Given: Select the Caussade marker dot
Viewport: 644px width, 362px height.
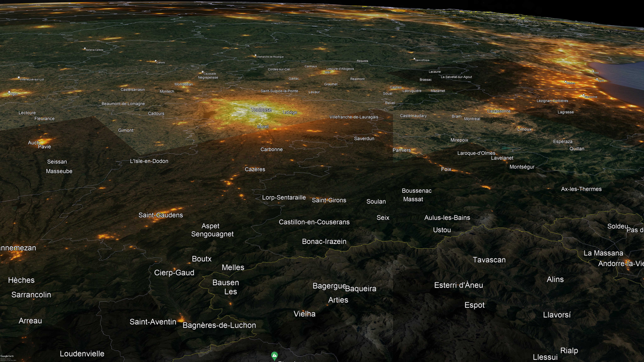Looking at the screenshot, I should tap(203, 72).
